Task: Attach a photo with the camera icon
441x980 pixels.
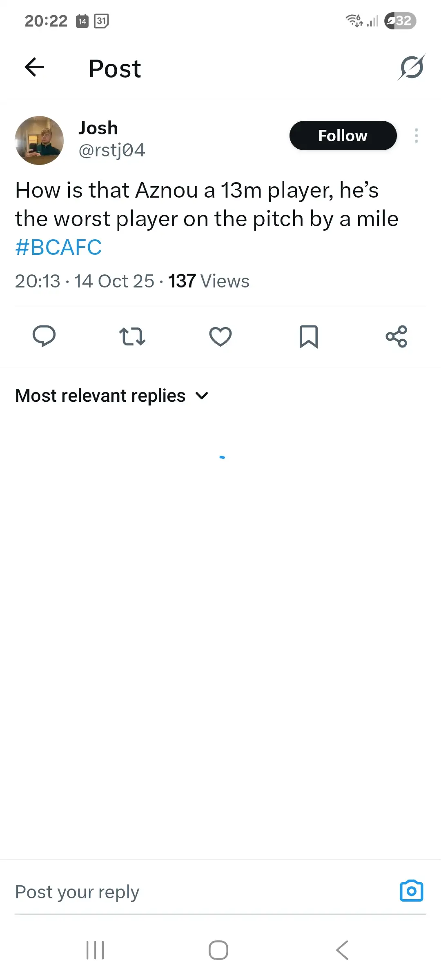Action: (411, 891)
